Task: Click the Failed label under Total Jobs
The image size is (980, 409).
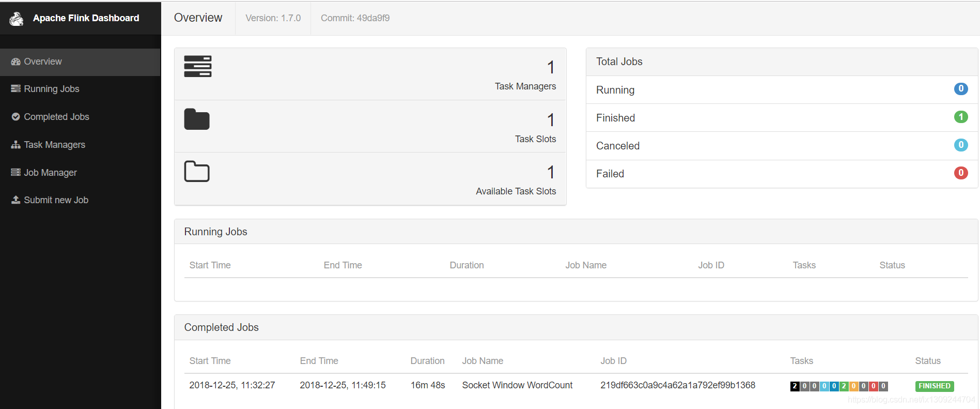Action: (x=610, y=174)
